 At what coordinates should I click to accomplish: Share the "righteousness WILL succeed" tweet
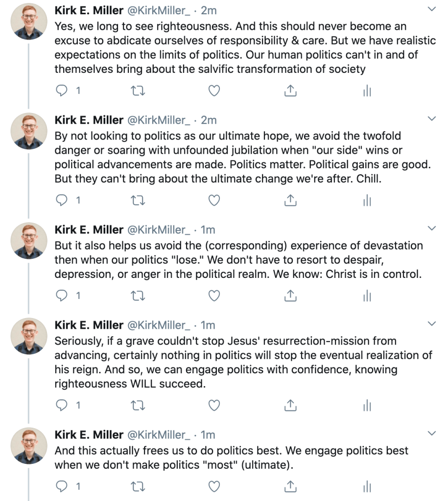[290, 405]
